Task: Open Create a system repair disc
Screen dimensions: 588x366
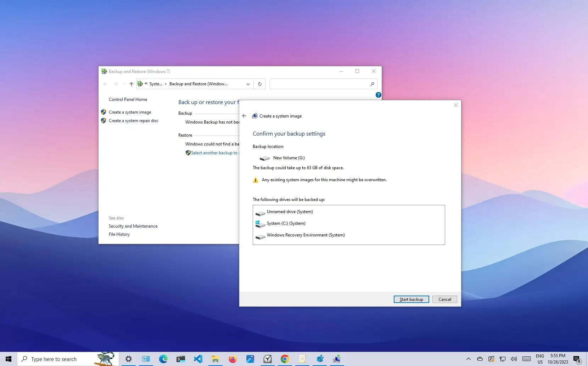Action: 133,121
